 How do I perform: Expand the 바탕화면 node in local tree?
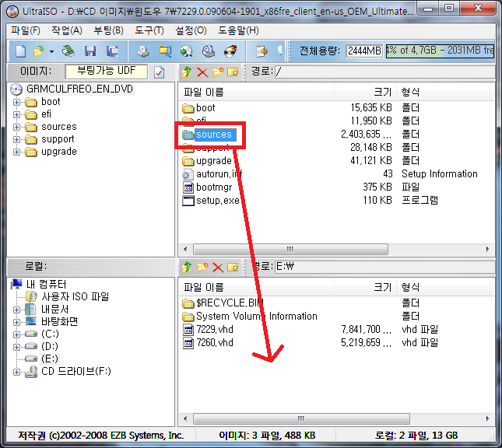tap(16, 322)
